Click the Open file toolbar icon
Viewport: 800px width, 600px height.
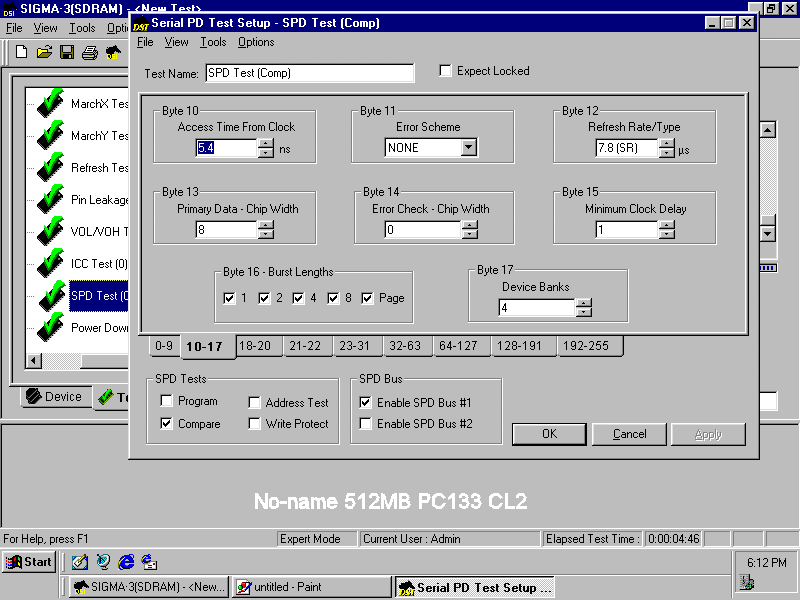(43, 51)
